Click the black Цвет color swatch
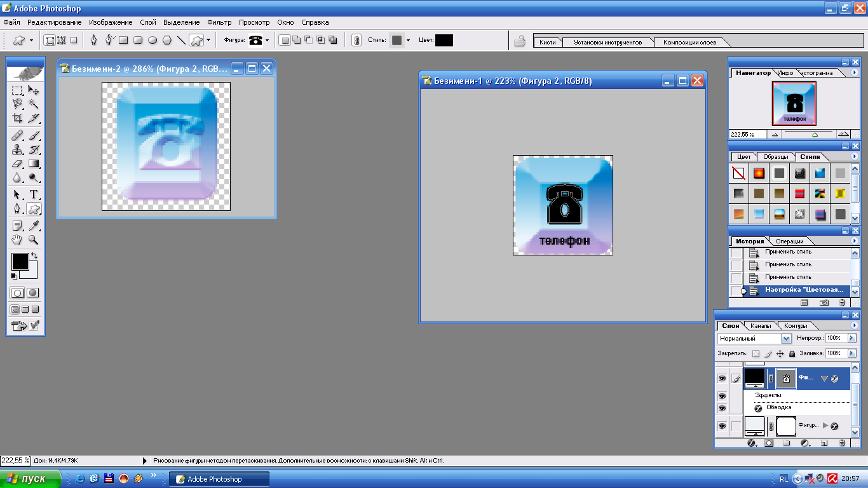 click(x=444, y=40)
